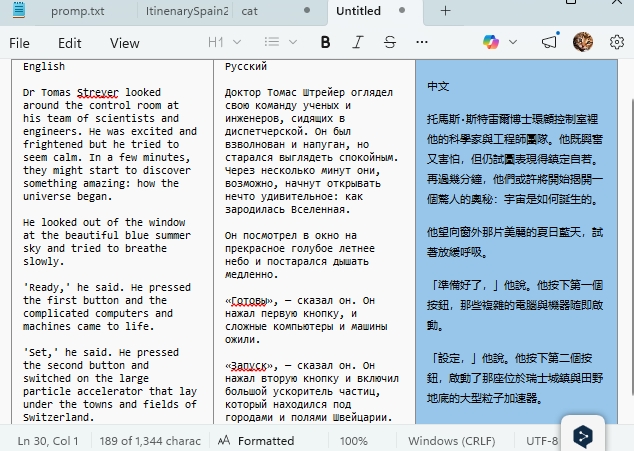Click the Ln 30, Col 1 status

(x=48, y=440)
